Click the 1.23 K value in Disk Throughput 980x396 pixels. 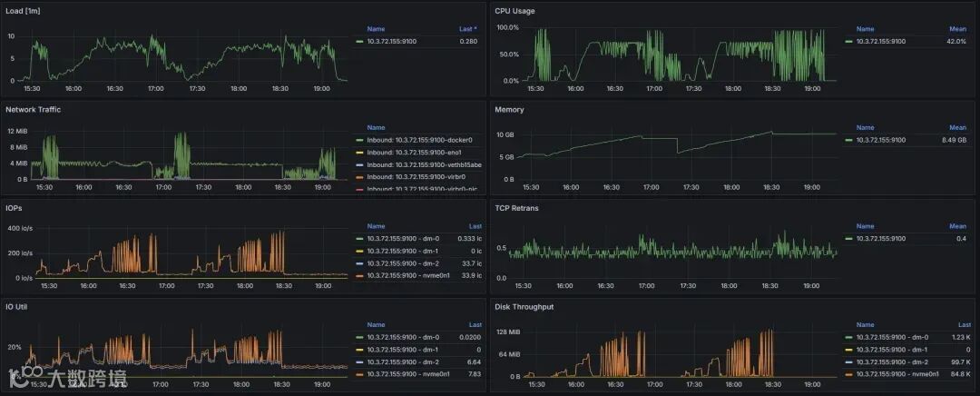tap(961, 338)
